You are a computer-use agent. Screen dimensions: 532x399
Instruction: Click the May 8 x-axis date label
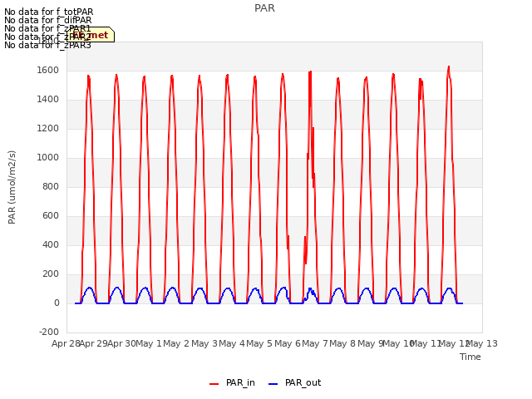tap(342, 343)
